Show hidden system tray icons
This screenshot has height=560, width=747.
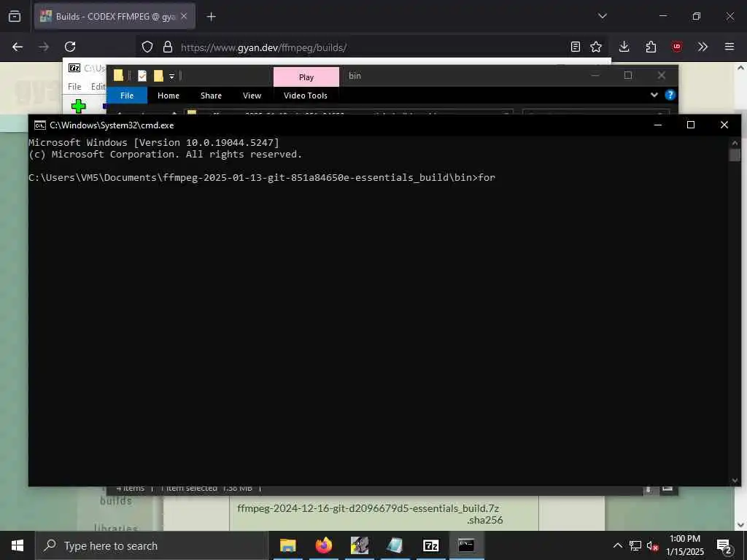[617, 545]
